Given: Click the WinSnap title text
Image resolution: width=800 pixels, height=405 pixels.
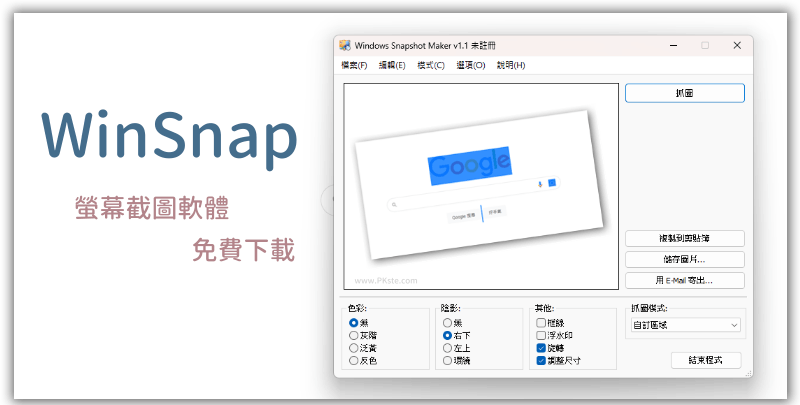Looking at the screenshot, I should 169,138.
